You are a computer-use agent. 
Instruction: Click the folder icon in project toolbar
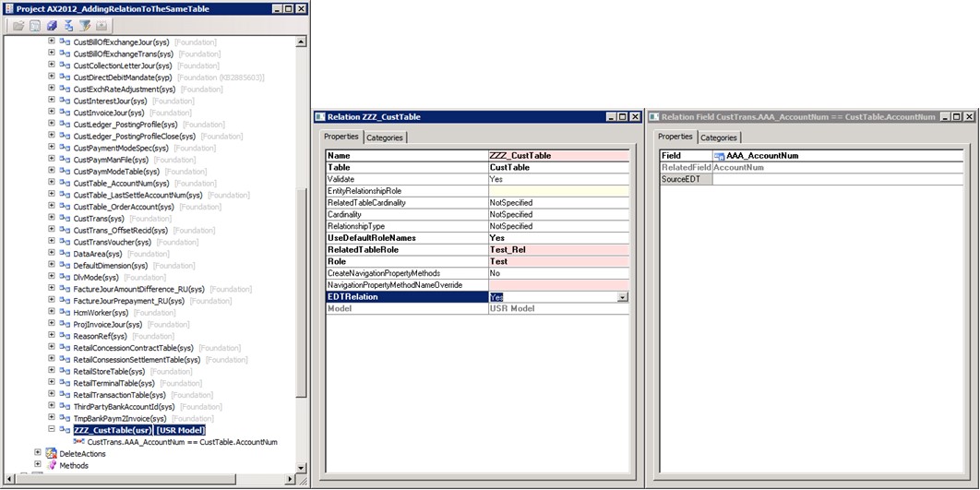tap(18, 26)
